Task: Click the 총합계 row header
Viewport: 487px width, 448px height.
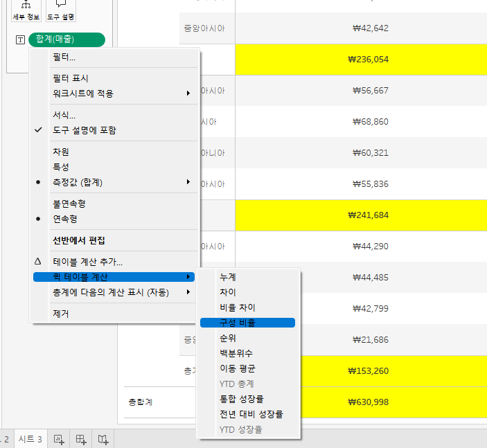Action: pyautogui.click(x=141, y=402)
